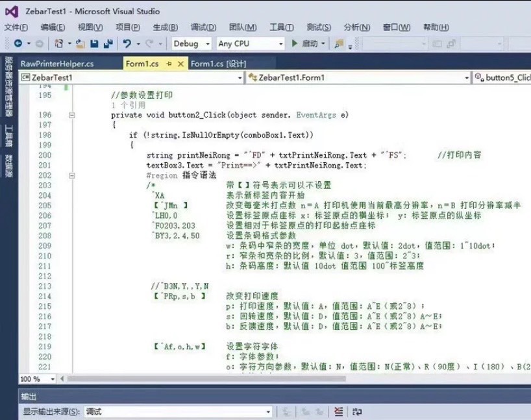Toggle word wrap icon in output panel
Viewport: 531px width, 420px height.
[x=357, y=412]
